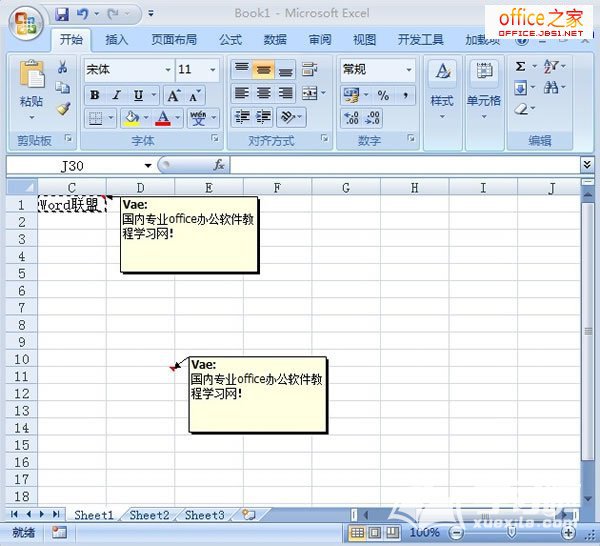The height and width of the screenshot is (546, 600).
Task: Align text to top of cell
Action: [242, 69]
